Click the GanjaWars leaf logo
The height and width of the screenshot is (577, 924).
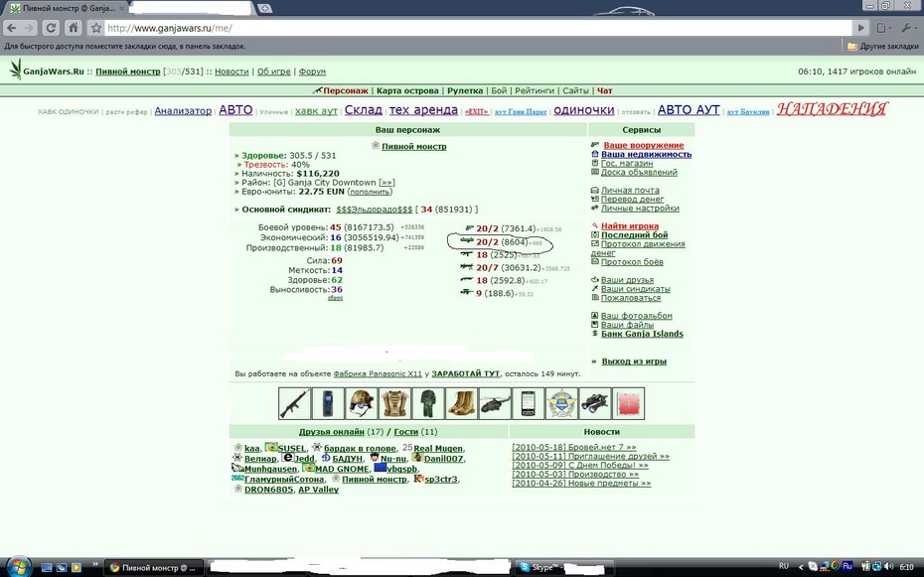pyautogui.click(x=16, y=69)
